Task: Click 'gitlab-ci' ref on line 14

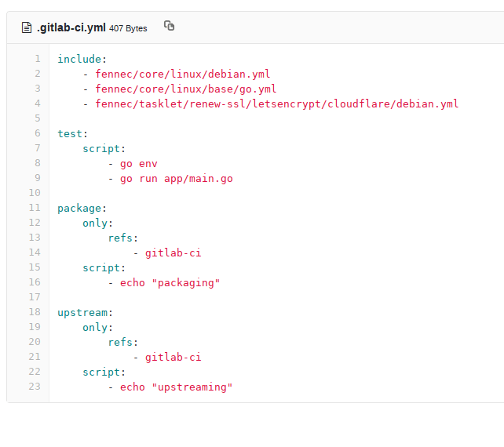Action: point(173,253)
